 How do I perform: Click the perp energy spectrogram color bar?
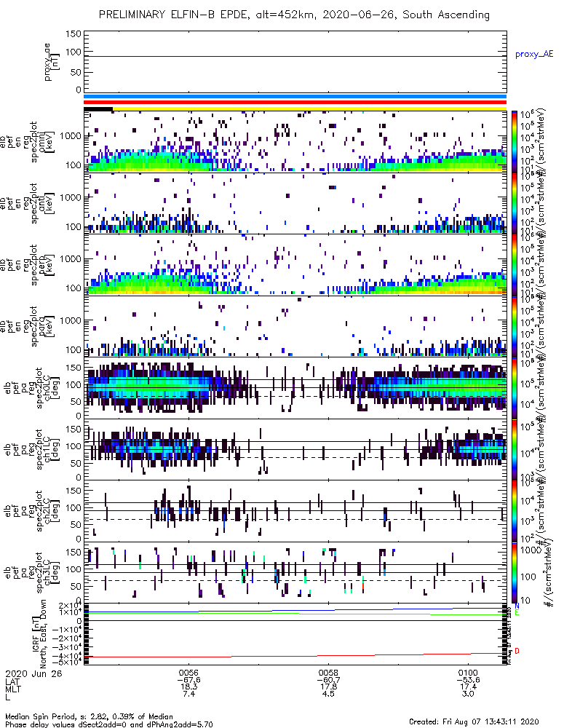pos(514,265)
